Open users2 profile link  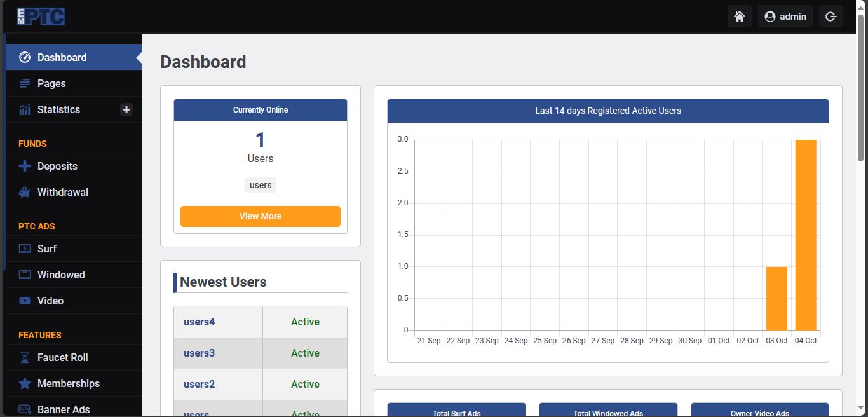coord(200,384)
